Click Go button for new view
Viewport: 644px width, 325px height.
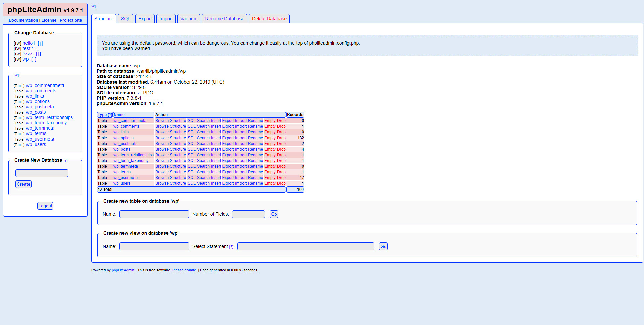(383, 246)
